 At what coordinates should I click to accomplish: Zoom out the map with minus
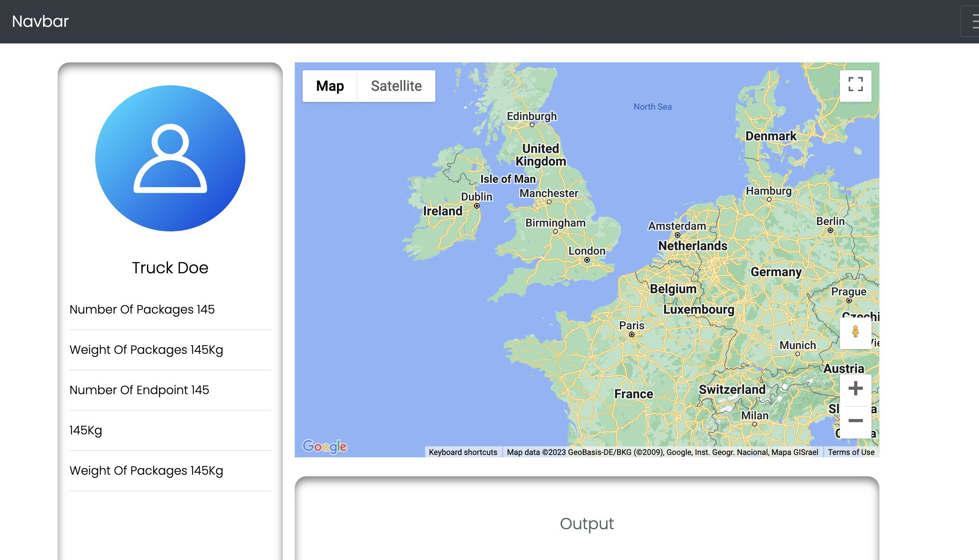click(x=855, y=421)
